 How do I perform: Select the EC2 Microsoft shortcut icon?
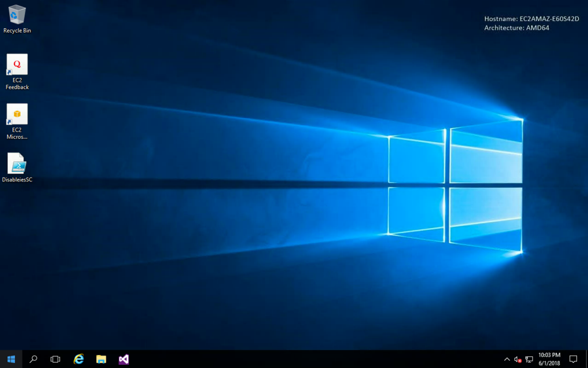[17, 121]
